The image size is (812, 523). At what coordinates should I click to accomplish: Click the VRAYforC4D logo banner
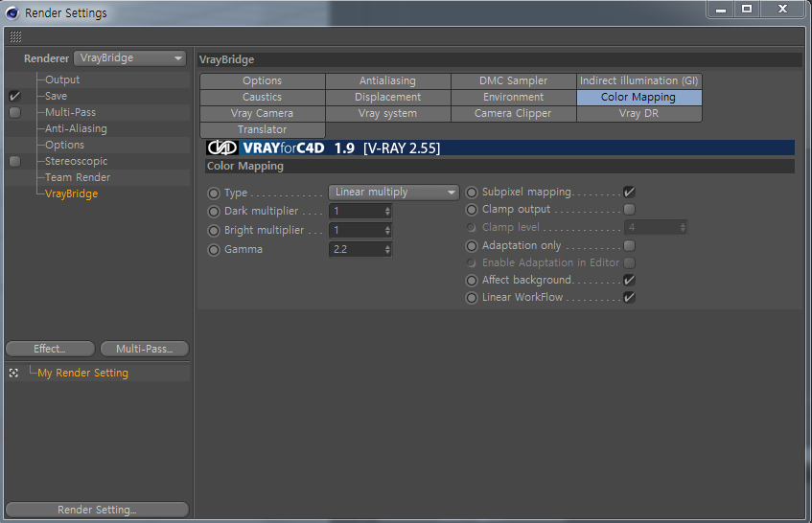click(x=499, y=148)
